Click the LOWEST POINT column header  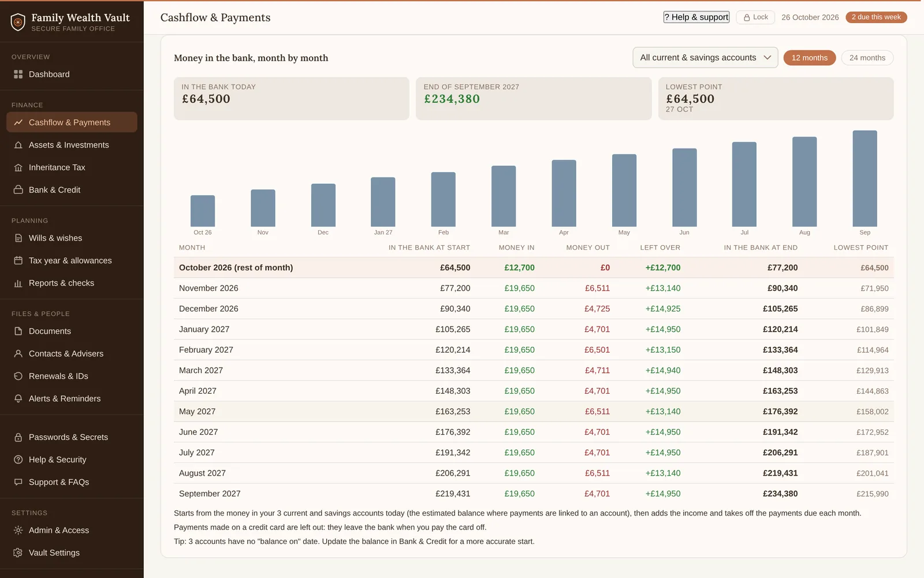[860, 247]
